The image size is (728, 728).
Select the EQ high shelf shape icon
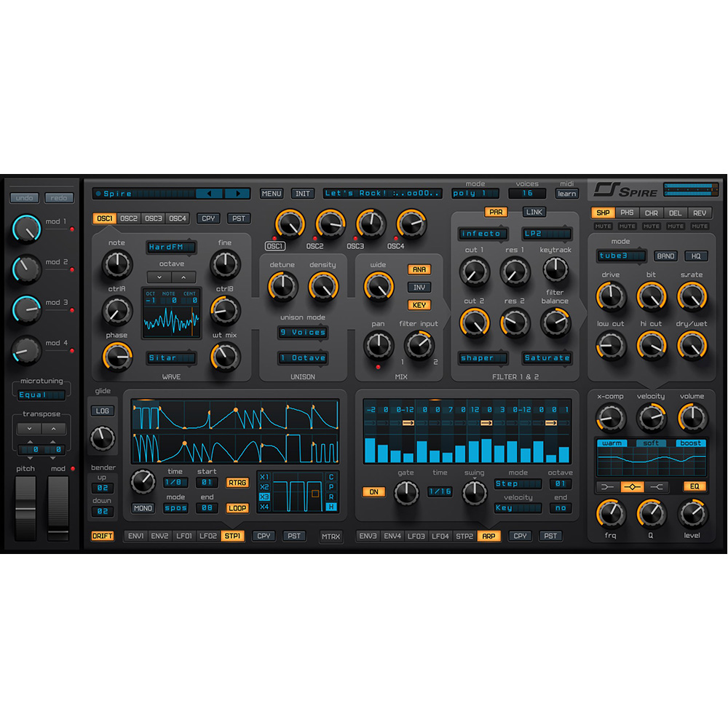657,486
